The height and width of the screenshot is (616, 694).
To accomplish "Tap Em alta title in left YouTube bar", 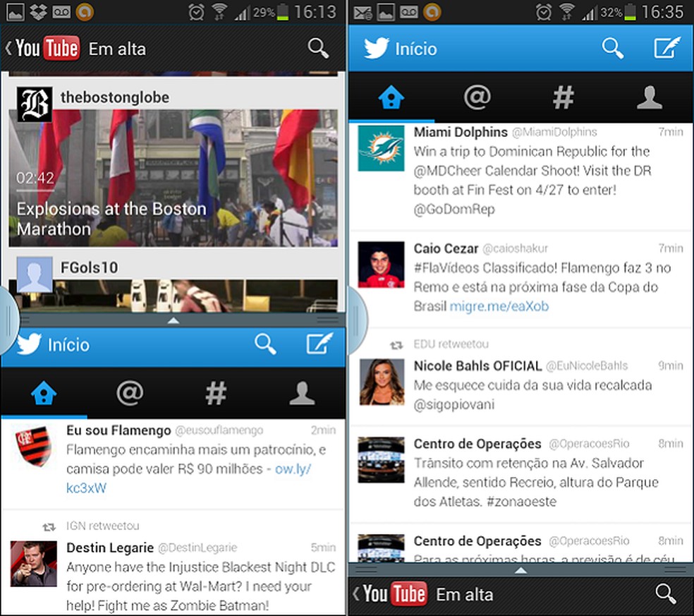I will (x=117, y=49).
